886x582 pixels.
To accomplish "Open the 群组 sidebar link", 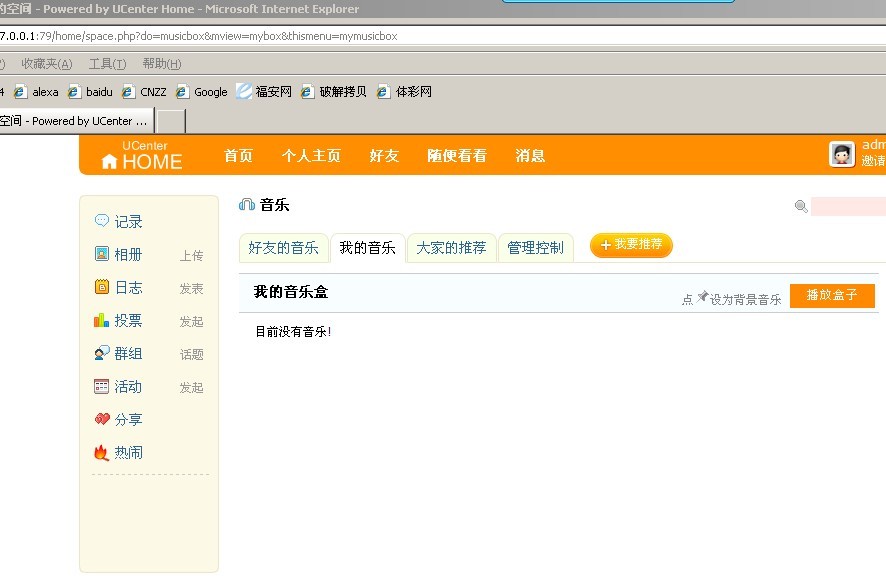I will point(128,353).
